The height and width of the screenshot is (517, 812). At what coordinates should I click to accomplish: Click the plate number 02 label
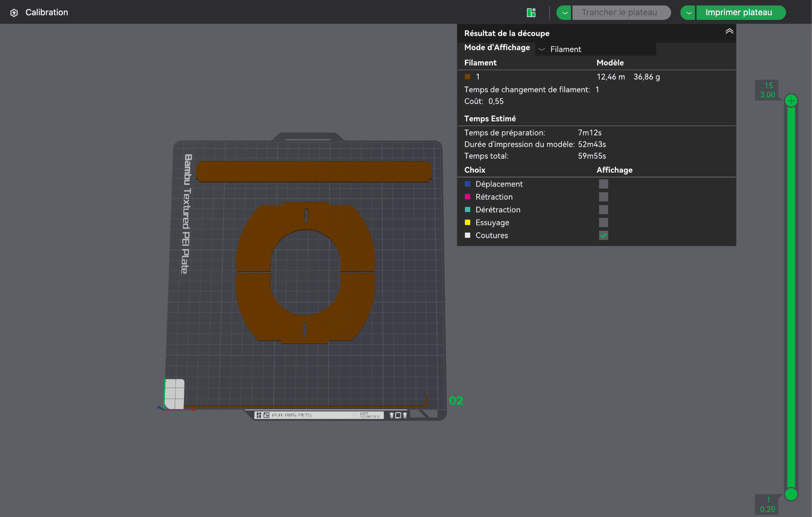coord(456,400)
